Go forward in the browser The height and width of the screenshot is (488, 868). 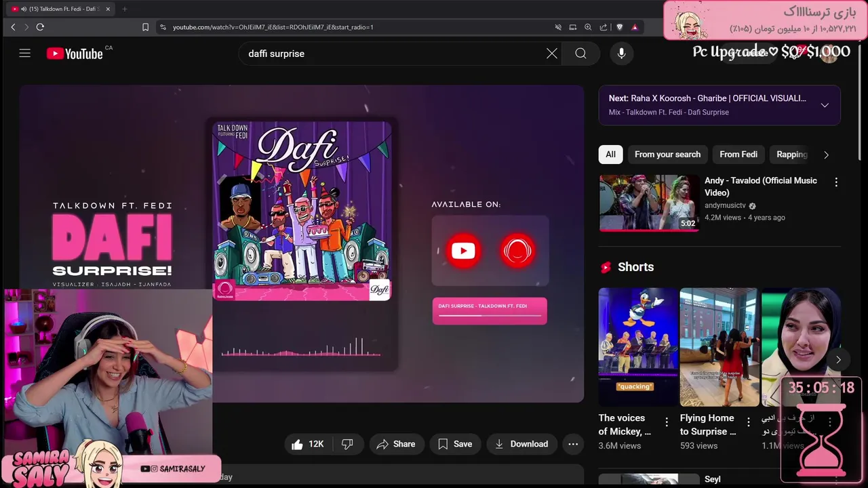26,27
